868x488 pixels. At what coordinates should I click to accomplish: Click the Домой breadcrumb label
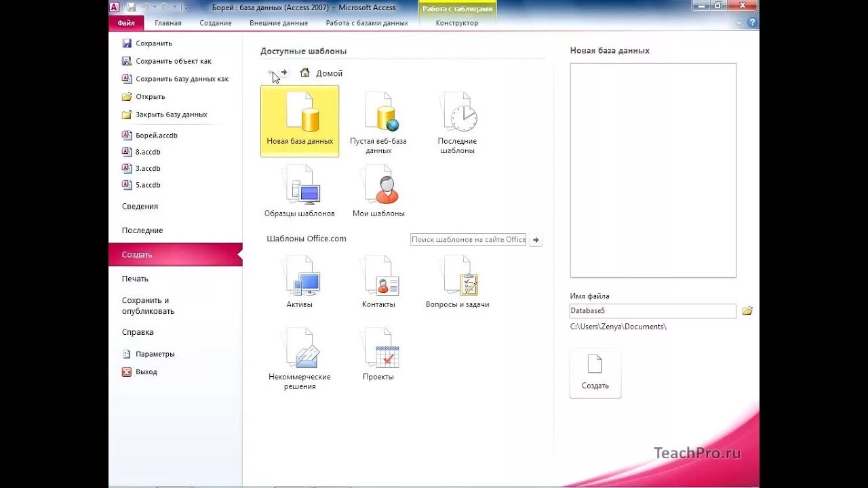pos(329,73)
